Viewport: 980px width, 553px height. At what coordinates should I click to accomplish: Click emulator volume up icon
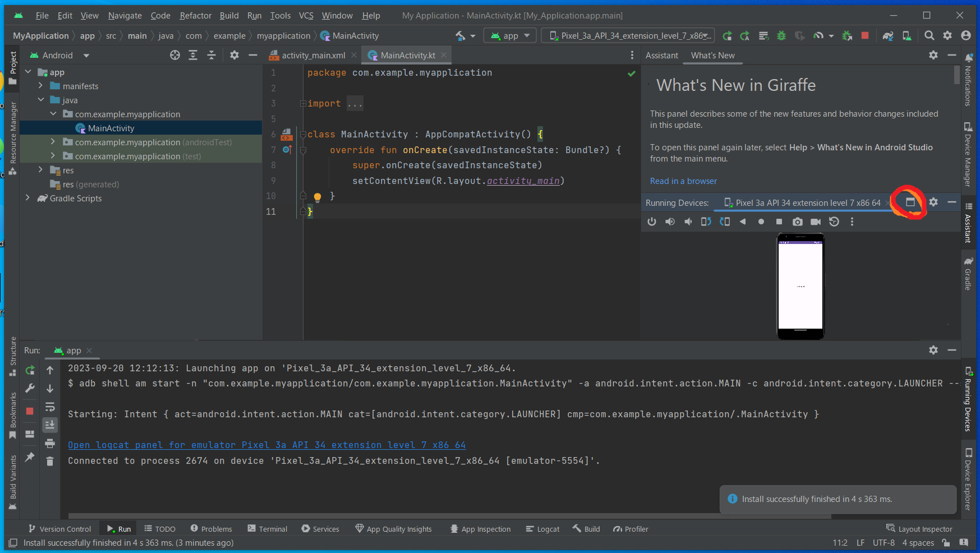click(x=670, y=222)
